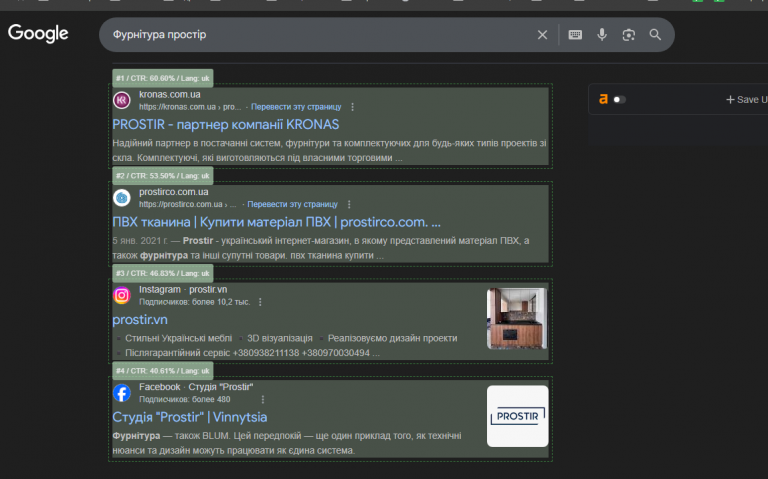The image size is (768, 479).
Task: Click the Save button in side panel
Action: click(746, 99)
